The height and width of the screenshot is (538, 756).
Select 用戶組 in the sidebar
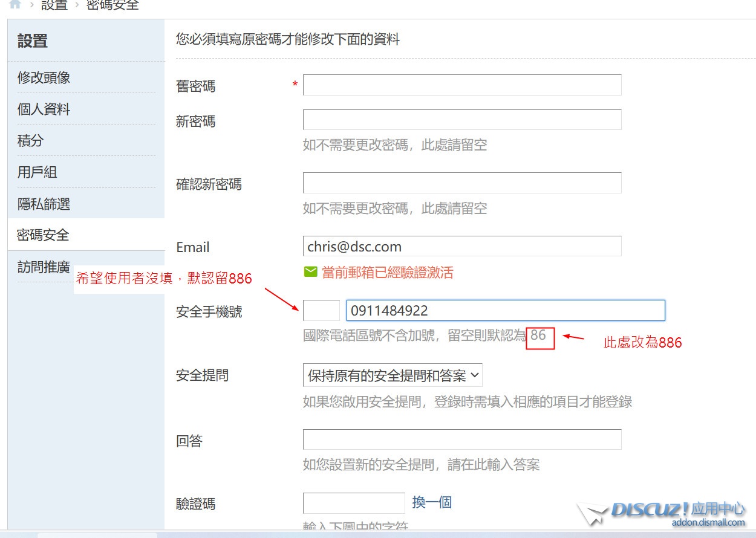click(37, 172)
